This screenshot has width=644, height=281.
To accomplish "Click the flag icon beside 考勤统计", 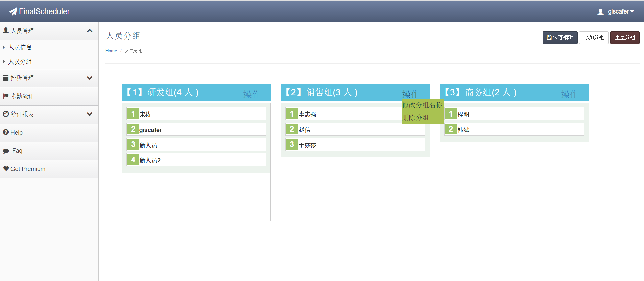I will (x=6, y=96).
